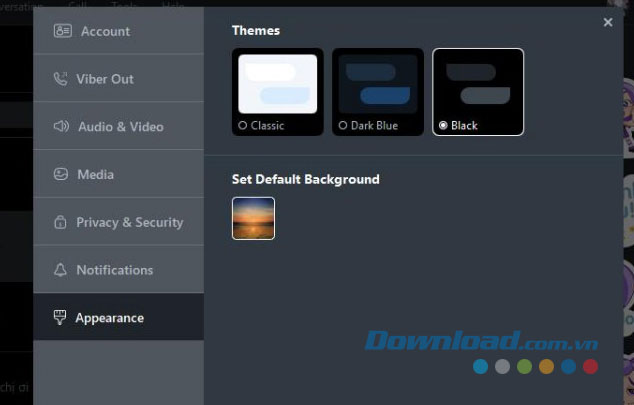The height and width of the screenshot is (405, 634).
Task: Click the Media sticker-face icon
Action: click(61, 174)
